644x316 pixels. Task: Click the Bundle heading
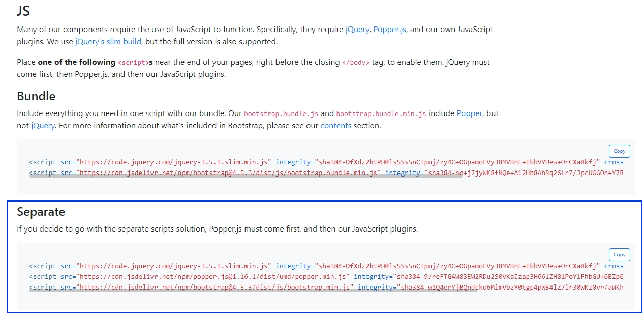36,96
